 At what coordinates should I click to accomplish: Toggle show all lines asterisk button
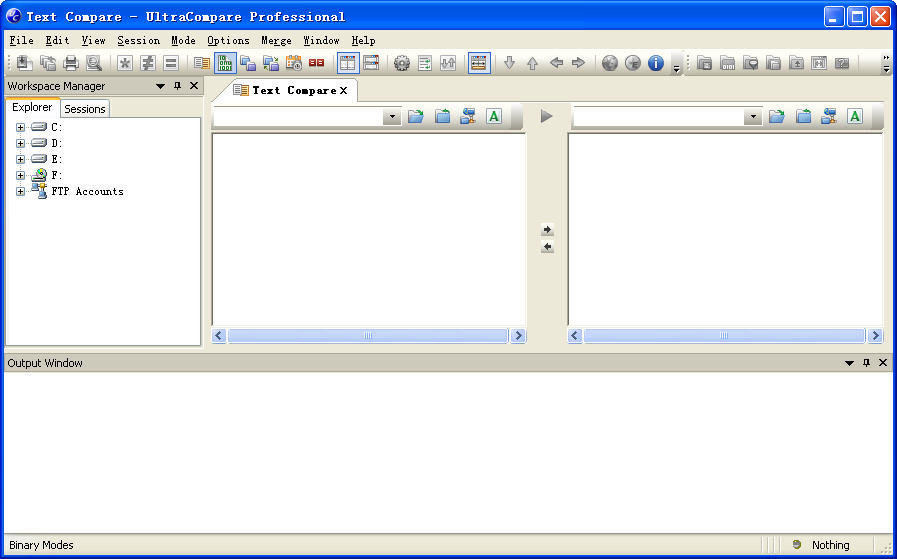125,63
